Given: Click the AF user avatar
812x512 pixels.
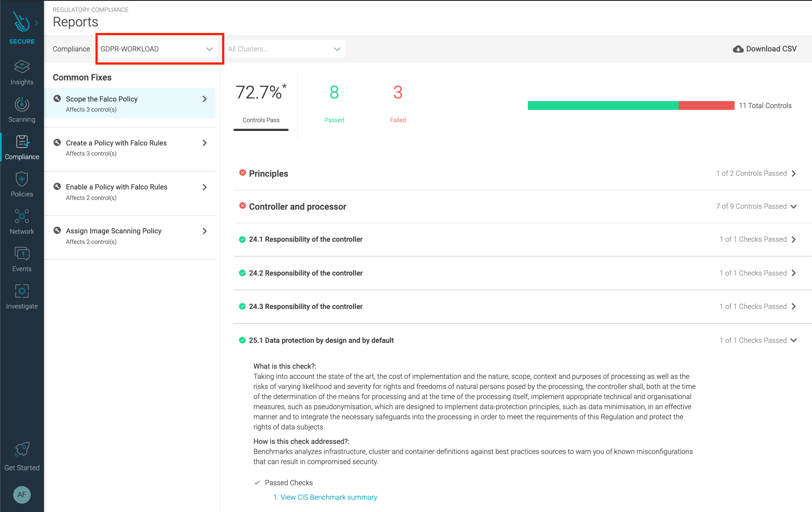Looking at the screenshot, I should tap(22, 495).
